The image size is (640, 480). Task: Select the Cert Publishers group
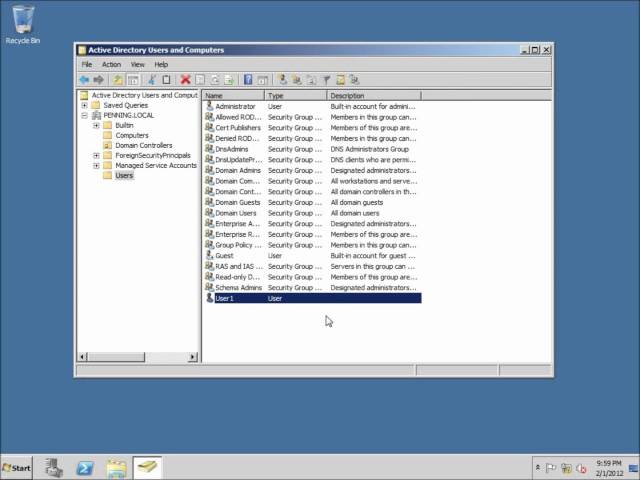(313, 128)
